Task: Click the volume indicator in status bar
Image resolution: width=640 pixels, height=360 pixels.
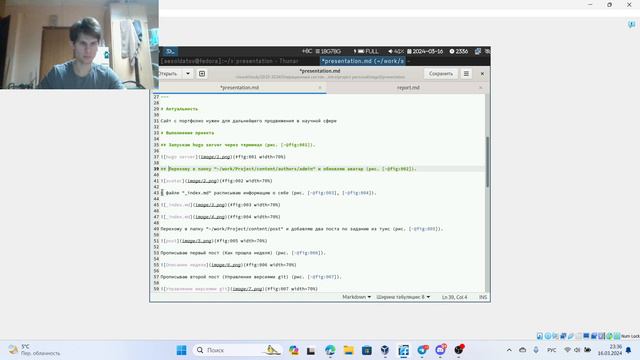Action: pos(396,51)
